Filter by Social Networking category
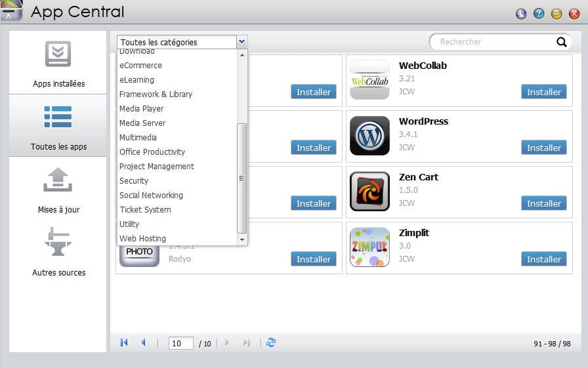Viewport: 588px width, 368px height. 177,195
